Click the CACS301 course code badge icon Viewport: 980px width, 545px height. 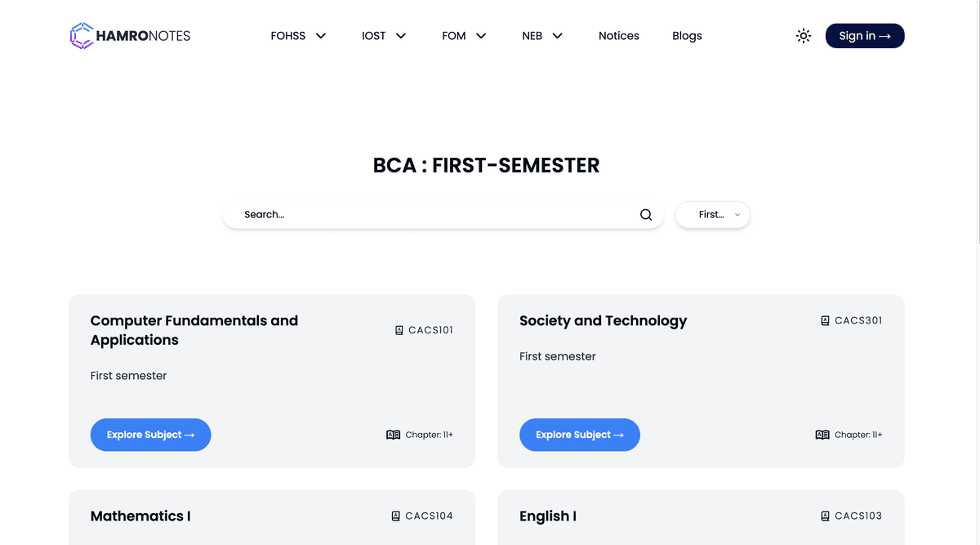826,320
